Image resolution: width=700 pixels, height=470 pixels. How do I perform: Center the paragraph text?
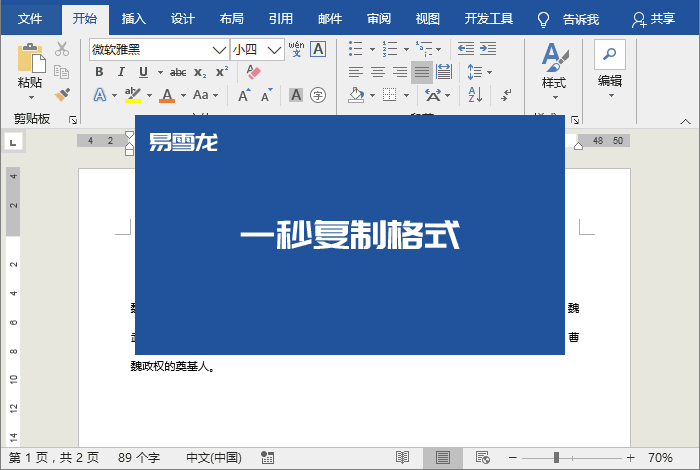[378, 72]
